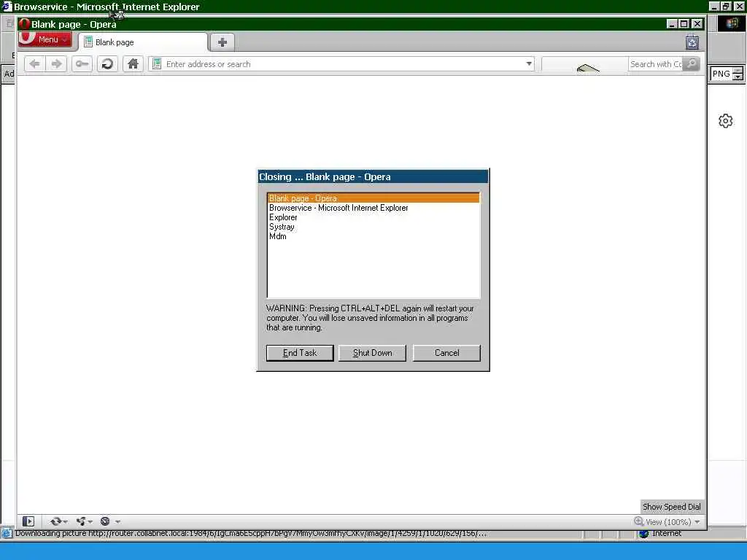Click the Windows flag throbber icon
747x560 pixels.
pyautogui.click(x=731, y=23)
